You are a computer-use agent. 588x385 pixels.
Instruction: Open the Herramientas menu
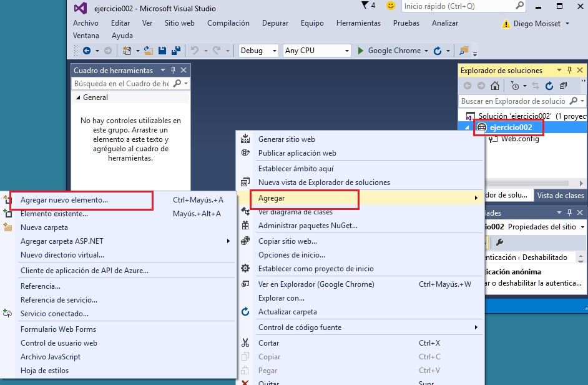click(358, 23)
